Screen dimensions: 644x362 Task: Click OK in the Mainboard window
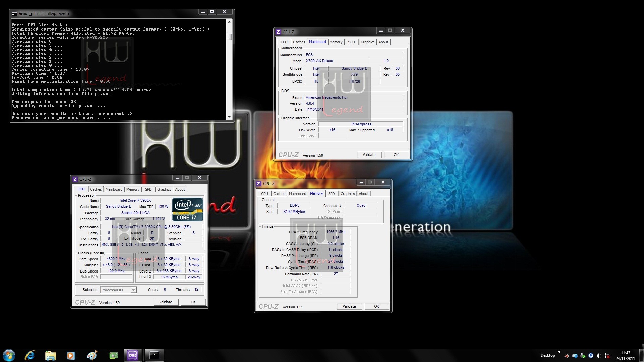[396, 155]
